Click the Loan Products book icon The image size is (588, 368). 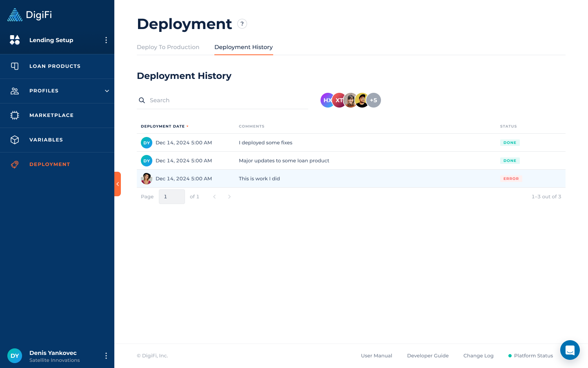tap(15, 66)
